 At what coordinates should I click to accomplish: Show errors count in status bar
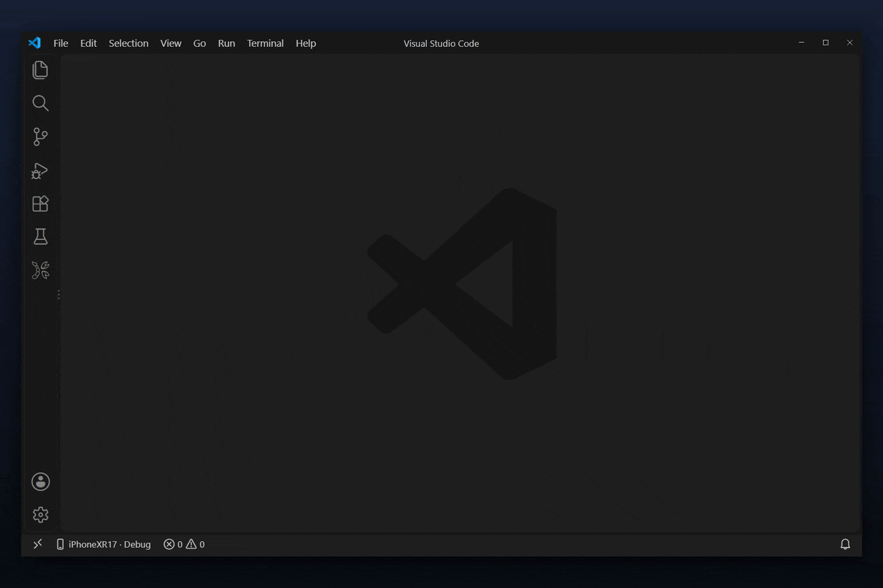173,544
